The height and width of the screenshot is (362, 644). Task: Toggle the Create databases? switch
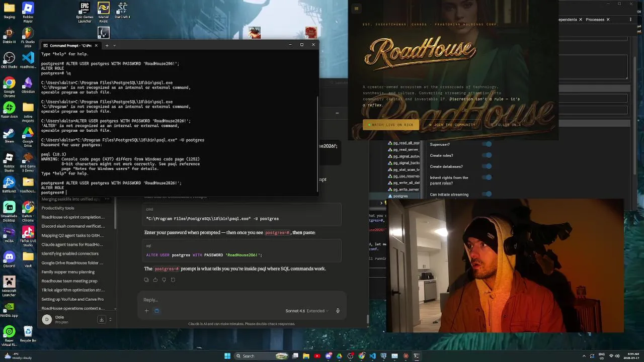pos(487,166)
